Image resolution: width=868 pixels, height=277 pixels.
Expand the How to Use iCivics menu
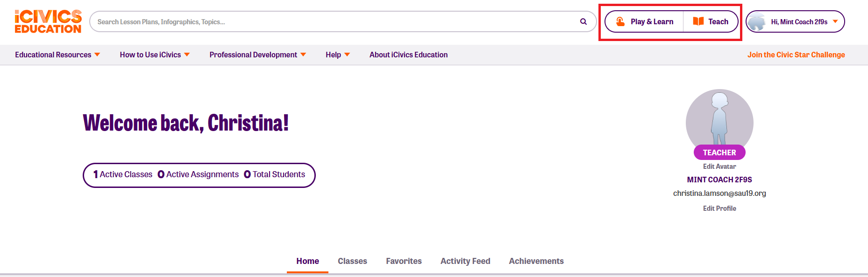(155, 55)
